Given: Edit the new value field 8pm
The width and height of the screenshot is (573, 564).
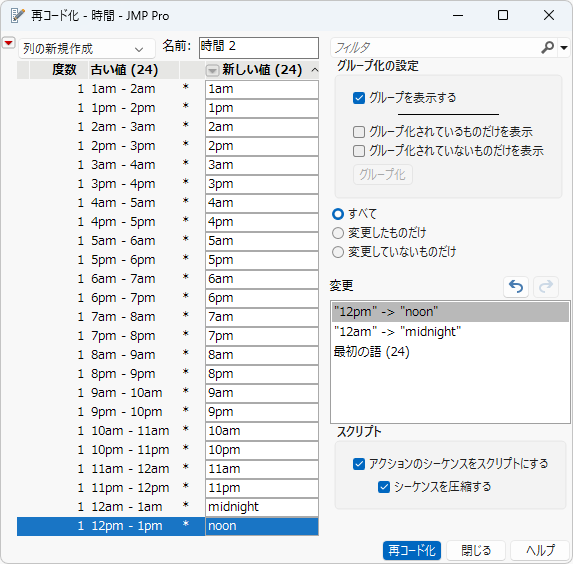Looking at the screenshot, I should point(262,374).
